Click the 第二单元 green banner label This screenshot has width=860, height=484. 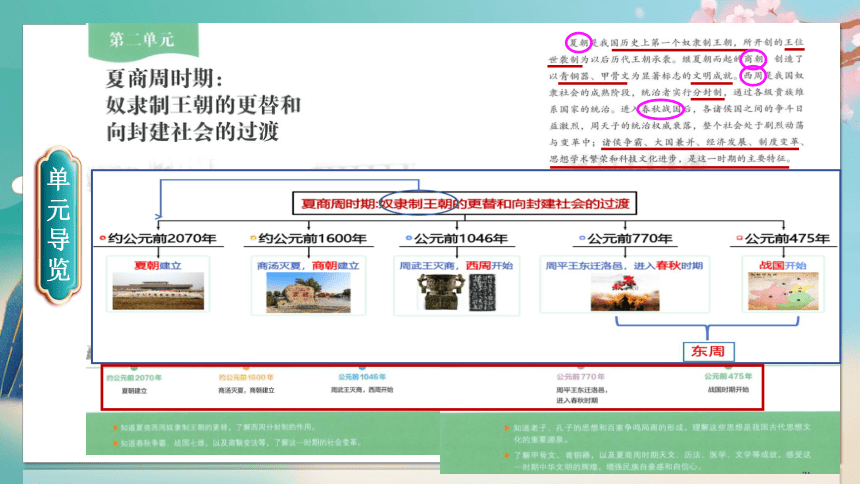(143, 40)
